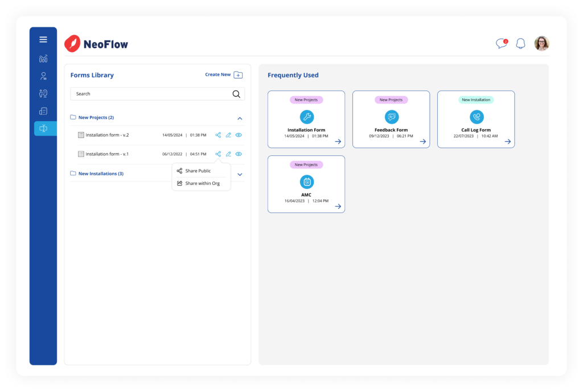583x392 pixels.
Task: Click the chat icon on Feedback Form card
Action: pyautogui.click(x=392, y=117)
